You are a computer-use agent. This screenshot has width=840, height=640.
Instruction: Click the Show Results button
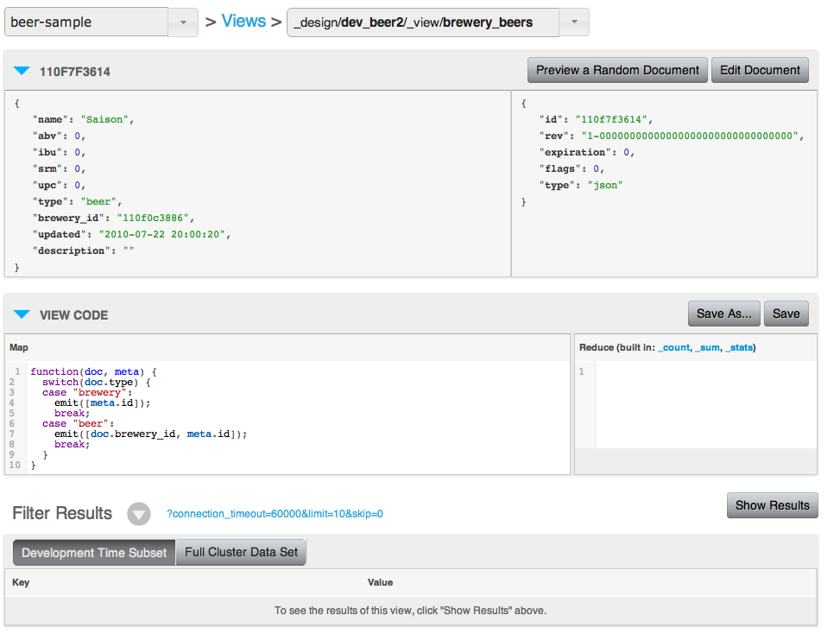(x=772, y=505)
